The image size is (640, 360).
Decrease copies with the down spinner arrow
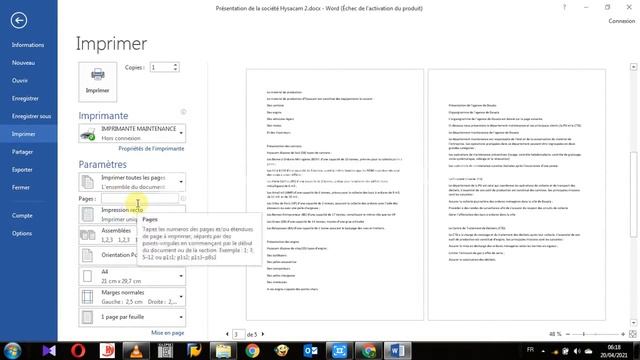point(176,70)
